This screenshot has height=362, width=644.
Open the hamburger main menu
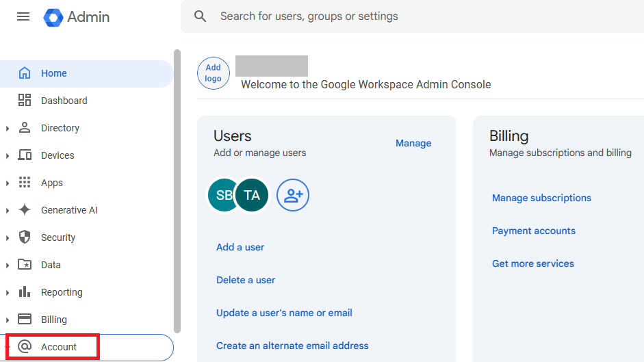coord(23,16)
